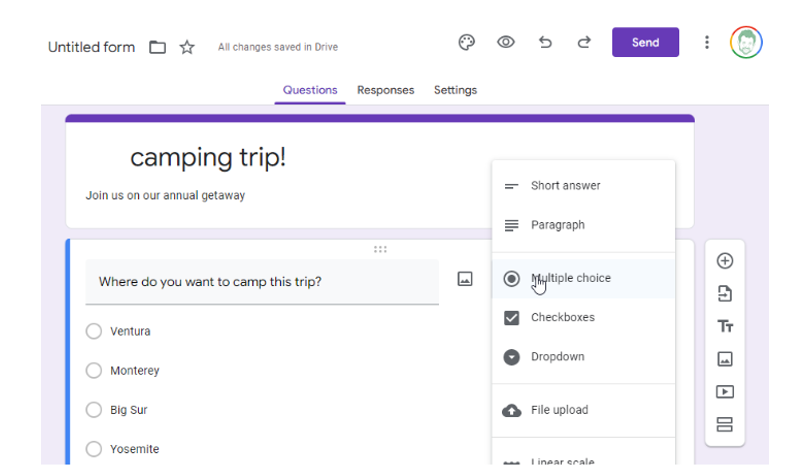Click the redo arrow icon
The width and height of the screenshot is (788, 475).
(584, 42)
